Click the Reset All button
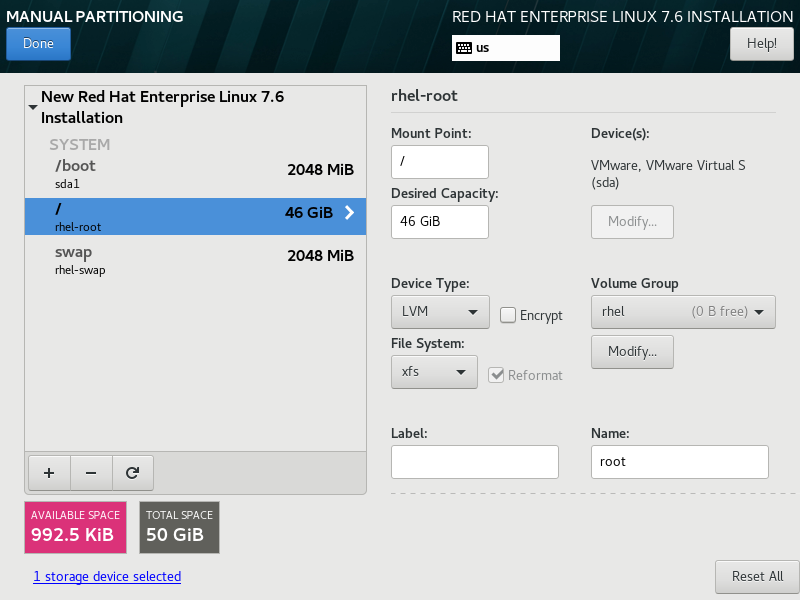The image size is (800, 600). [x=757, y=577]
